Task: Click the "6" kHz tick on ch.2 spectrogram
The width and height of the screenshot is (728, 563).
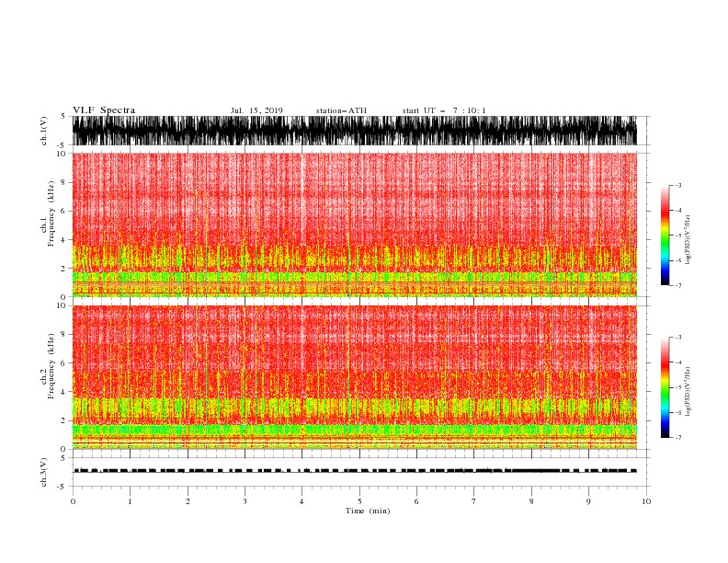Action: (63, 363)
